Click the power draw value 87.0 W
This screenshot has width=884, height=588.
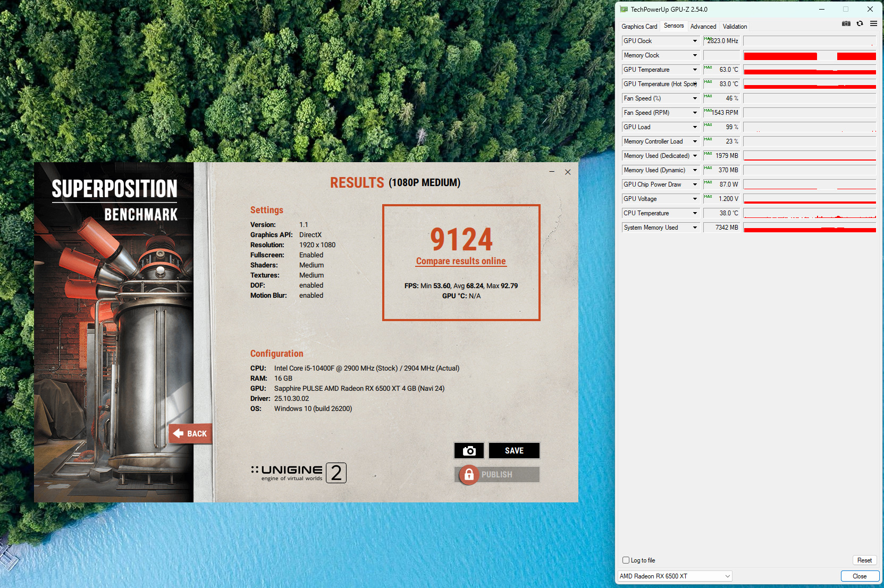coord(721,184)
